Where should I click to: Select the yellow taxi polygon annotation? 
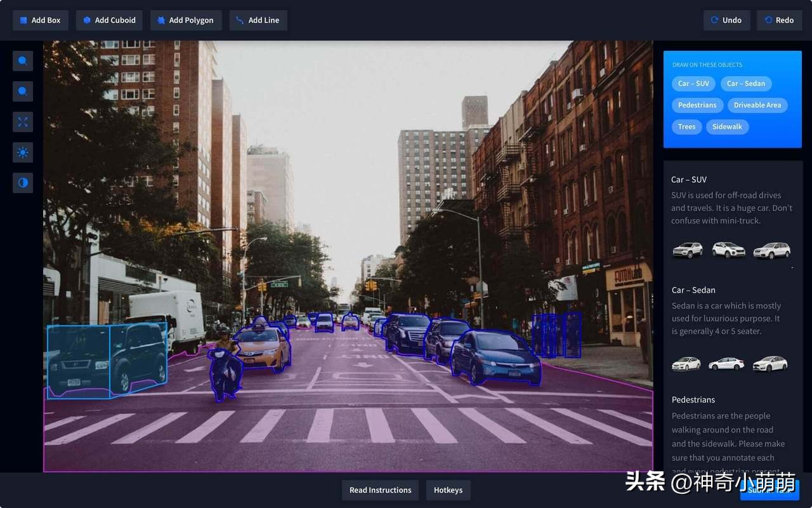click(x=263, y=346)
